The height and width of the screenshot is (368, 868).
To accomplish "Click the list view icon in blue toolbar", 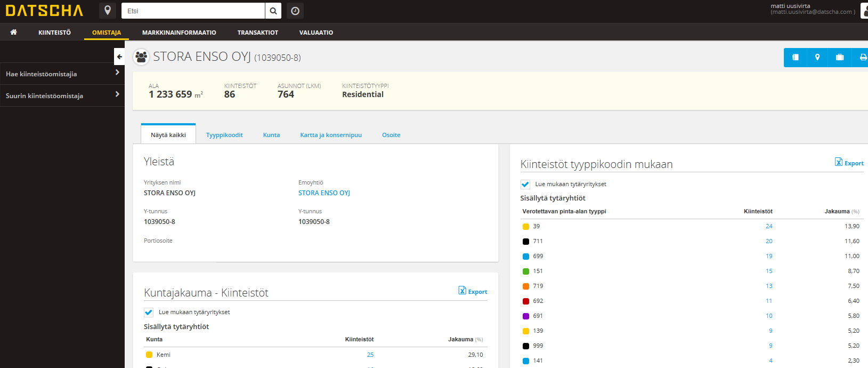I will click(x=795, y=57).
